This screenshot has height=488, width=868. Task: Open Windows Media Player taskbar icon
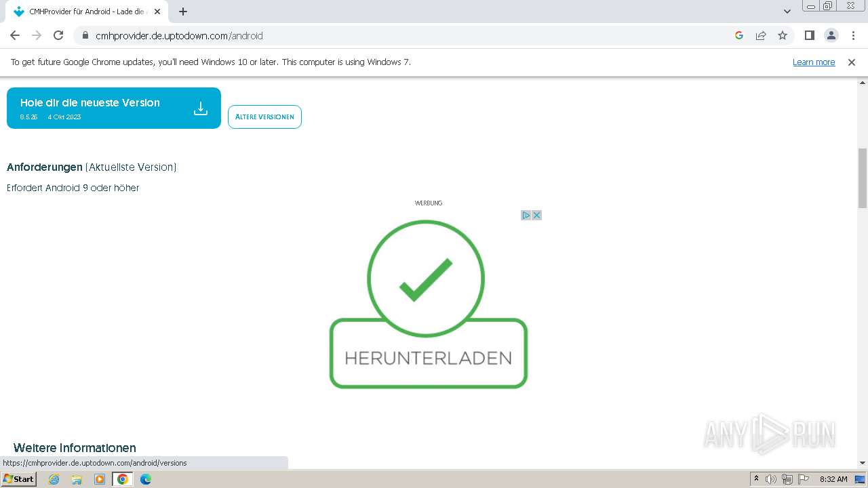click(x=100, y=479)
